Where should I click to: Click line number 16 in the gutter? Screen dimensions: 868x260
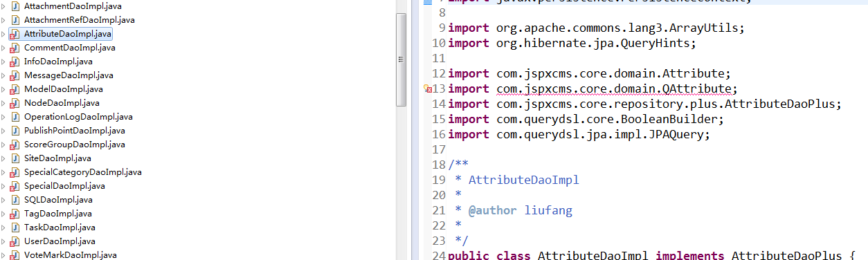tap(438, 135)
